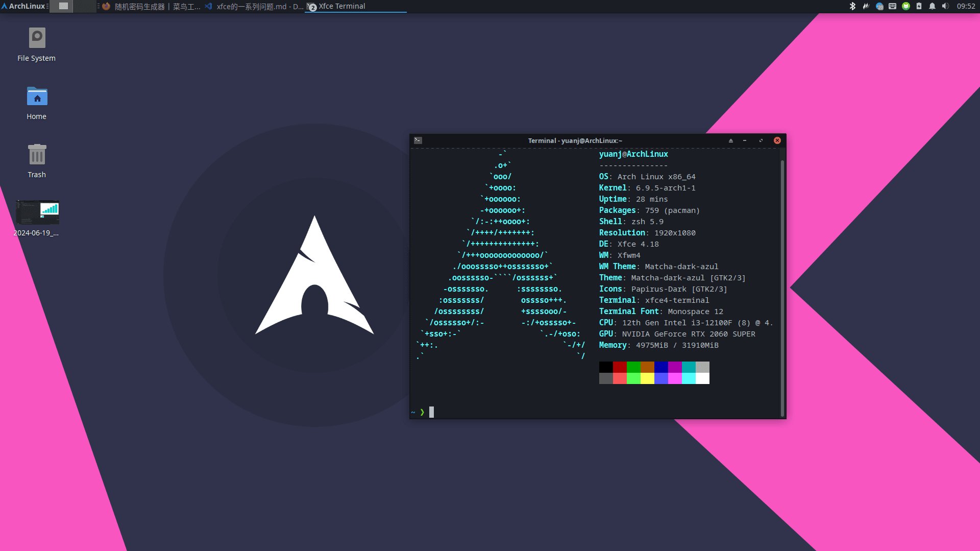Click the 'DE: Xfce 4.18' line
This screenshot has width=980, height=551.
coord(629,244)
